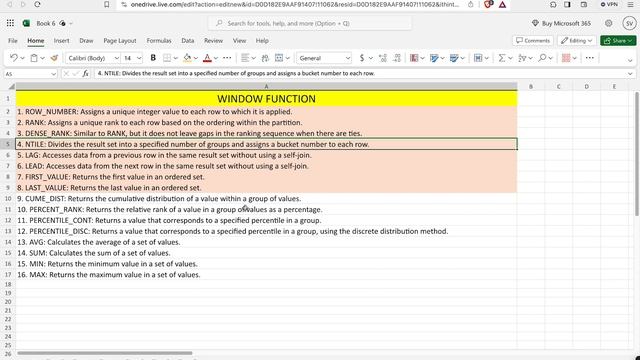Click the text alignment icon

point(245,58)
